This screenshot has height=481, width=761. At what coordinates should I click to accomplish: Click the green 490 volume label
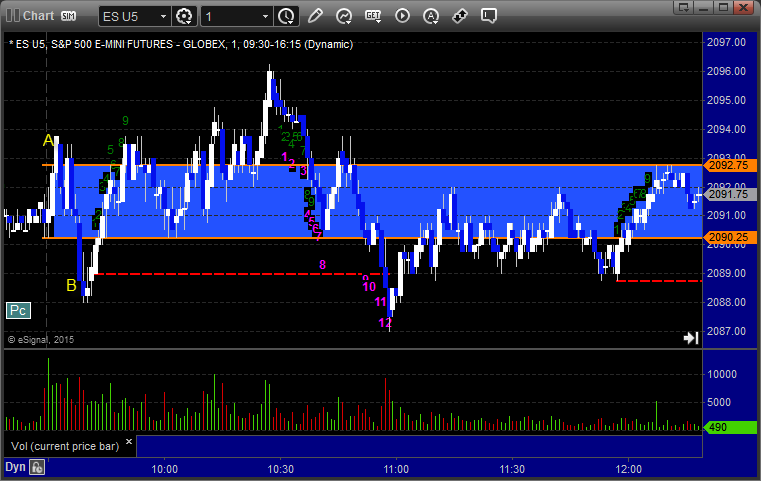point(729,428)
